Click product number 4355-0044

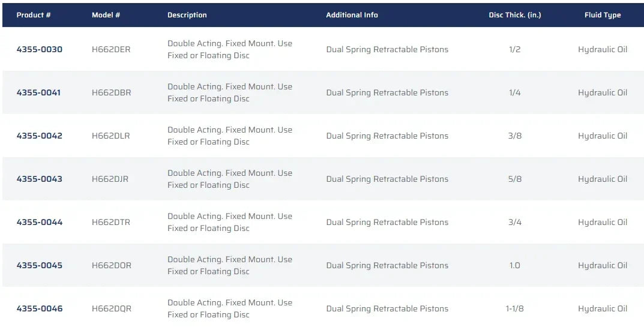click(39, 222)
